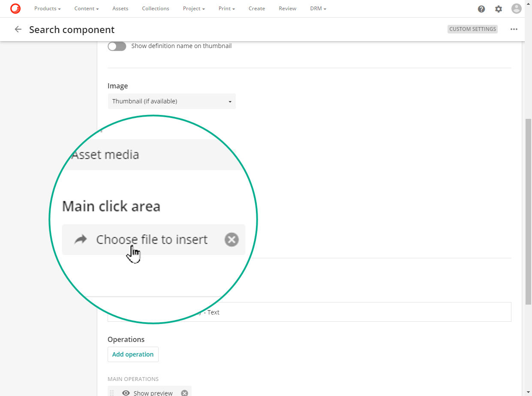Toggle Show definition name on thumbnail
Viewport: 532px width, 396px height.
[117, 46]
